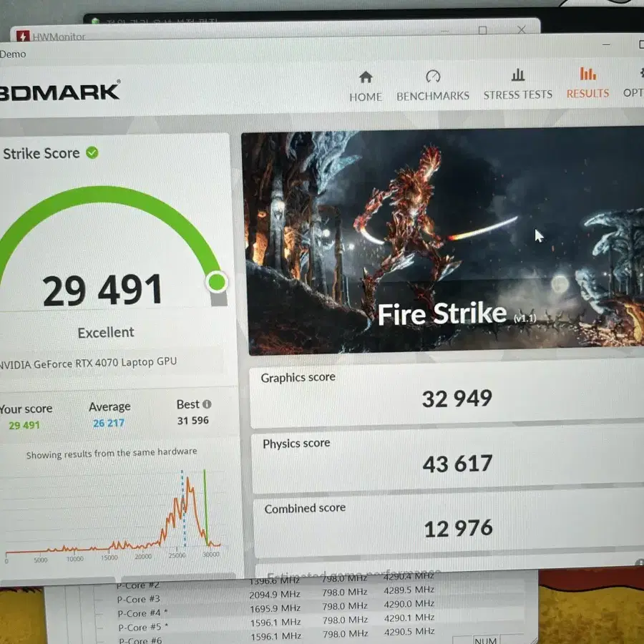The height and width of the screenshot is (644, 644).
Task: Click the 4289.5 MHz value in HWMonitor
Action: point(409,590)
